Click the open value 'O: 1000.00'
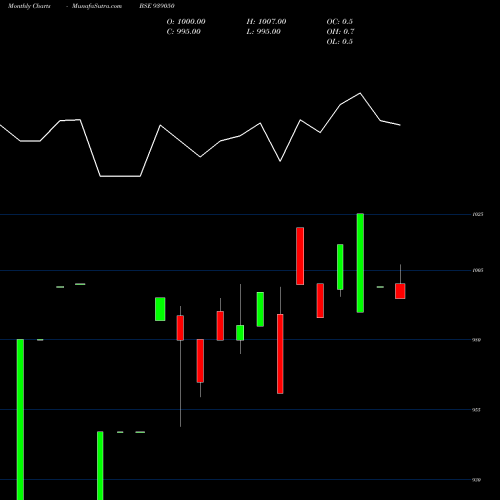Screen dimensions: 500x500 point(186,22)
